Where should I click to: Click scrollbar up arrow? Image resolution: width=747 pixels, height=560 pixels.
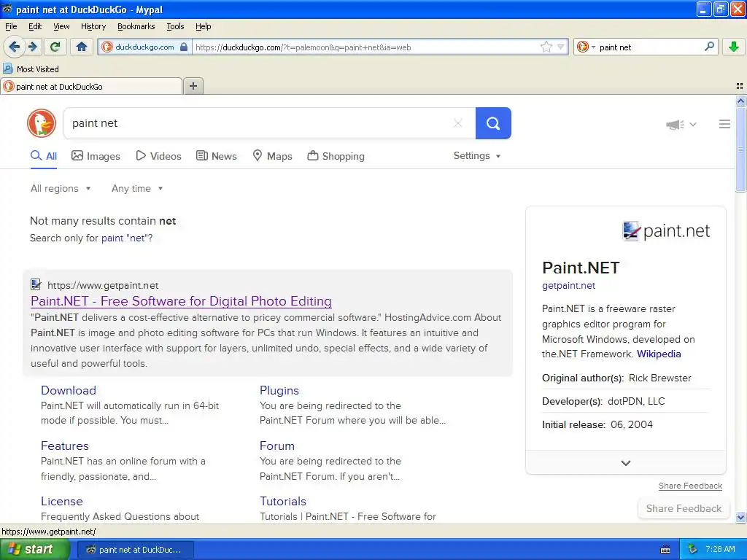740,101
